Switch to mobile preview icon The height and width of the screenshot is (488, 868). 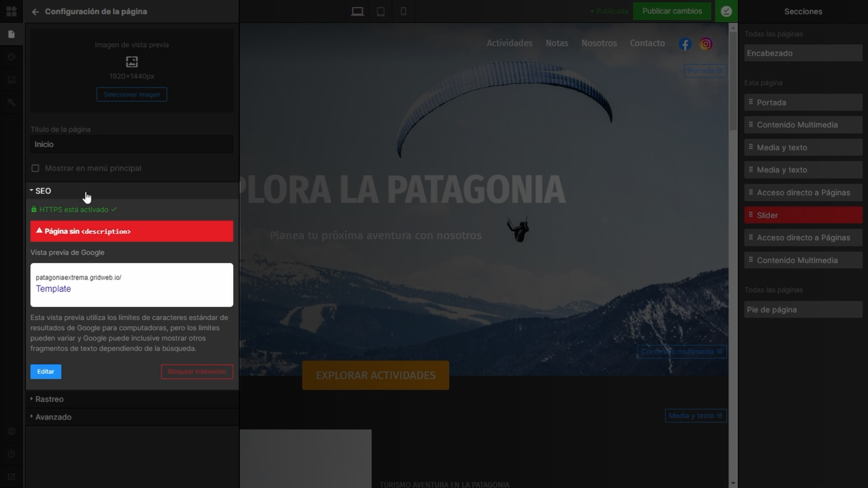[x=403, y=11]
